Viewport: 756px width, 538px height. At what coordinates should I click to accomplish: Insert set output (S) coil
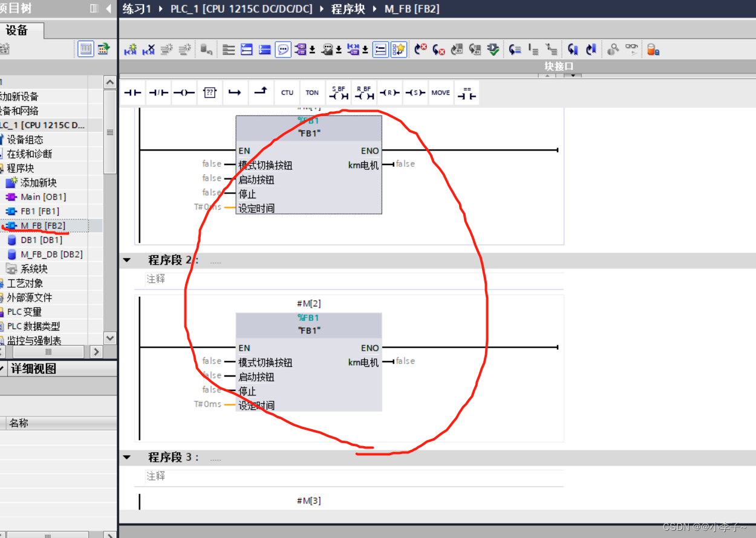pyautogui.click(x=415, y=92)
